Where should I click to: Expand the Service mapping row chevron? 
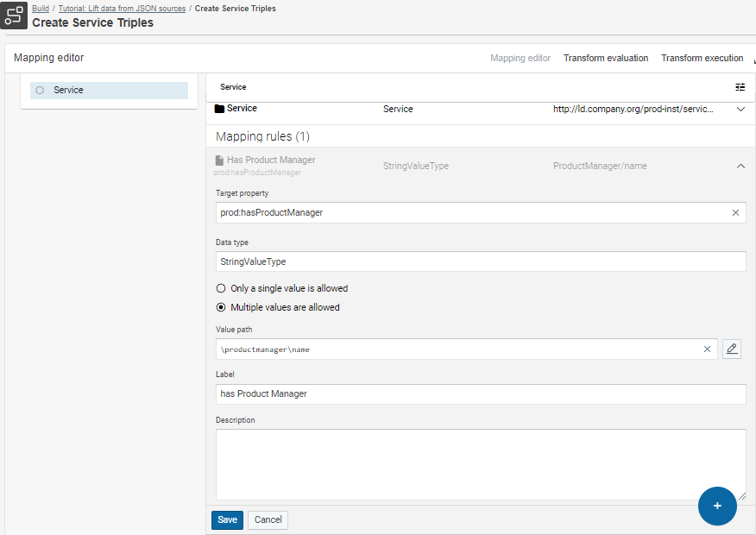tap(740, 110)
